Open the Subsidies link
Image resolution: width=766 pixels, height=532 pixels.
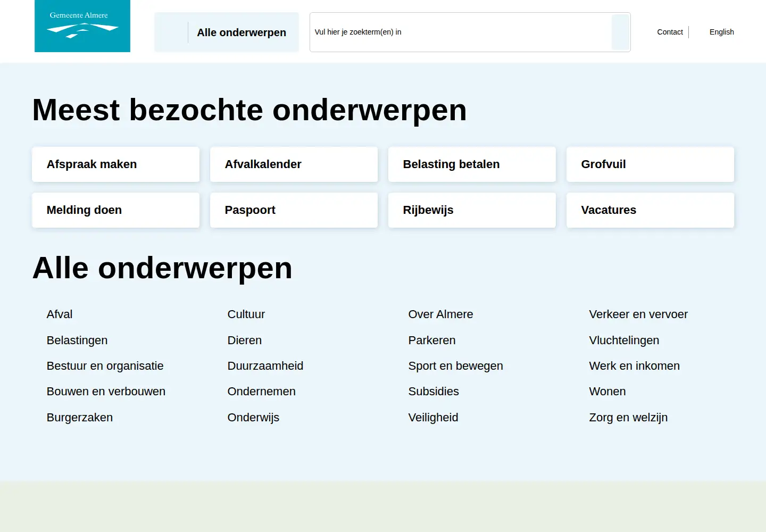pyautogui.click(x=434, y=392)
